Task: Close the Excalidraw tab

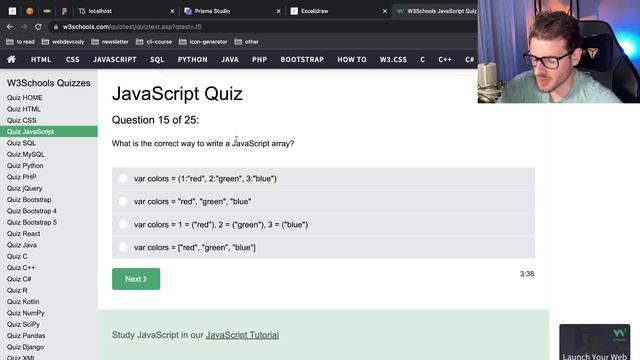Action: click(x=384, y=11)
